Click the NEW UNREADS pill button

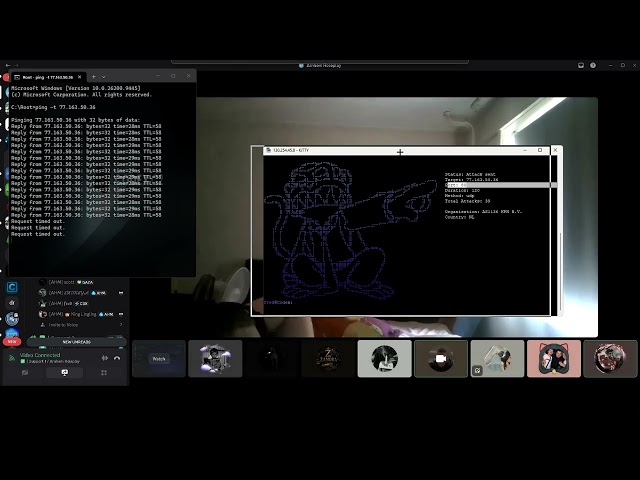coord(76,342)
